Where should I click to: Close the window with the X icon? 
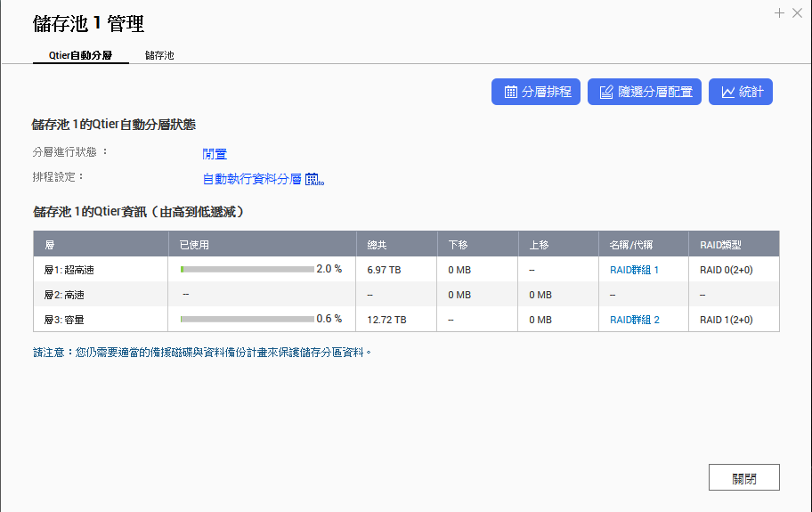[x=796, y=12]
